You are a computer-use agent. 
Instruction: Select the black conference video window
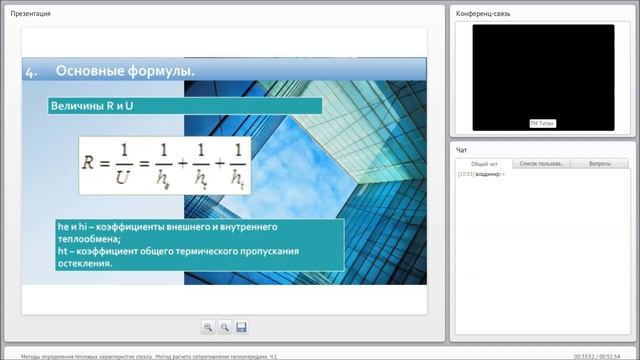[543, 78]
